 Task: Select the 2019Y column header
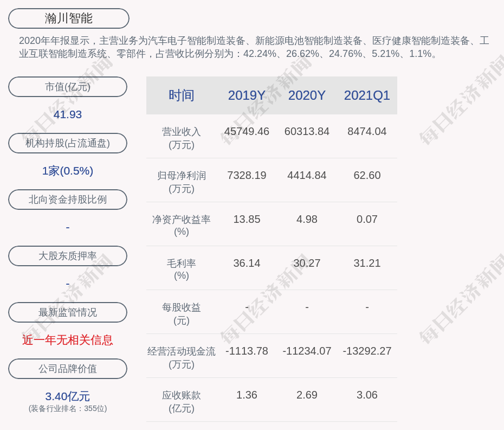coord(247,95)
